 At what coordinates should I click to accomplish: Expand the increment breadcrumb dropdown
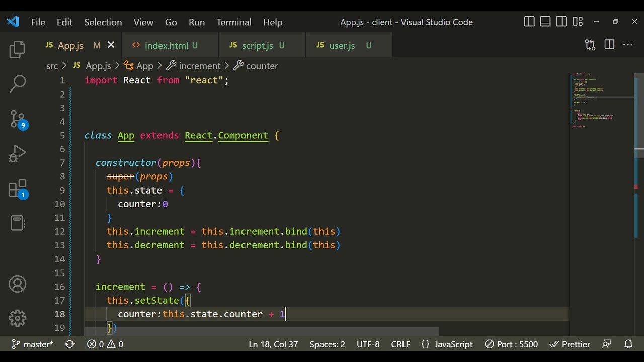[199, 66]
